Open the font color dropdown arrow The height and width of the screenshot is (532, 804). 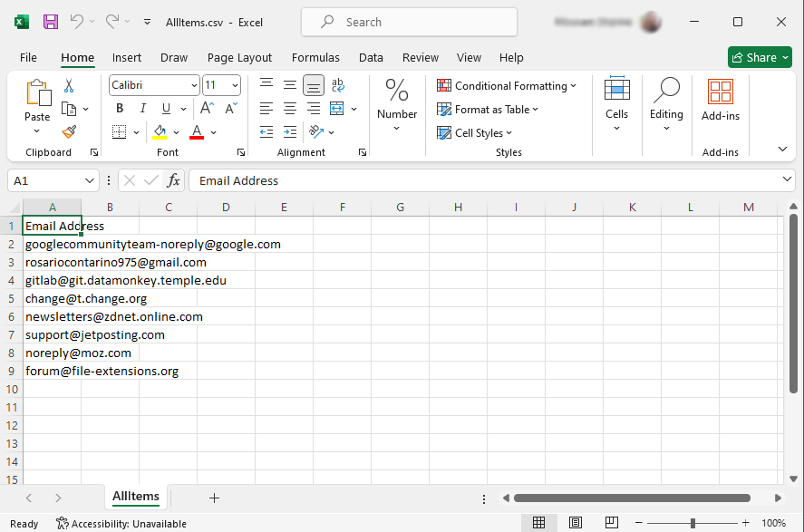point(213,132)
